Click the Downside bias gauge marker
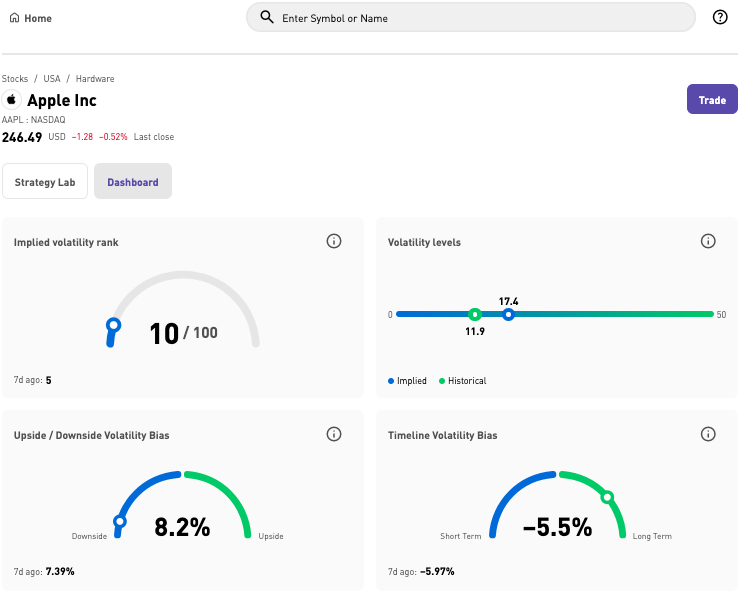Screen dimensions: 748x599 [x=120, y=521]
